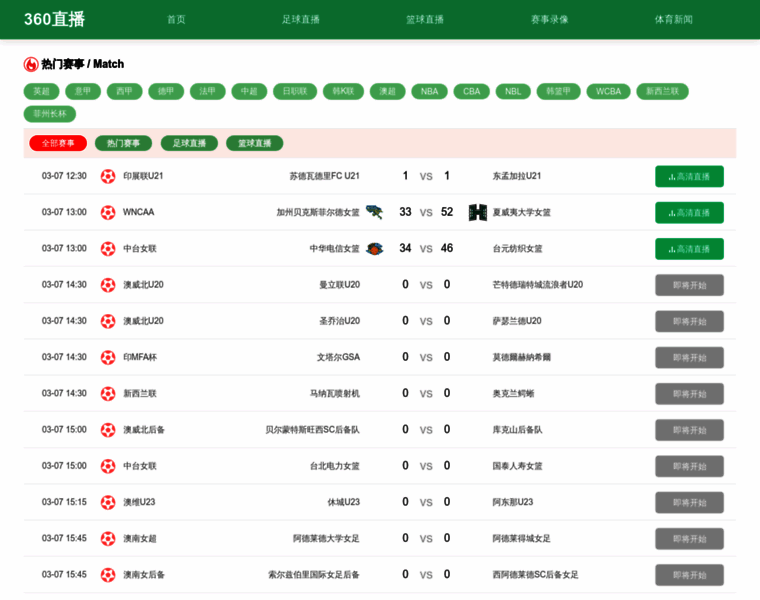Click the NBA league tag
The image size is (760, 600).
click(x=429, y=92)
